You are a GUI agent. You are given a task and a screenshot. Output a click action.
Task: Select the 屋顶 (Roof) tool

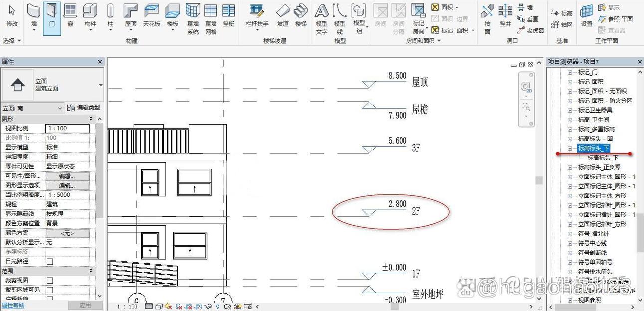click(x=131, y=17)
